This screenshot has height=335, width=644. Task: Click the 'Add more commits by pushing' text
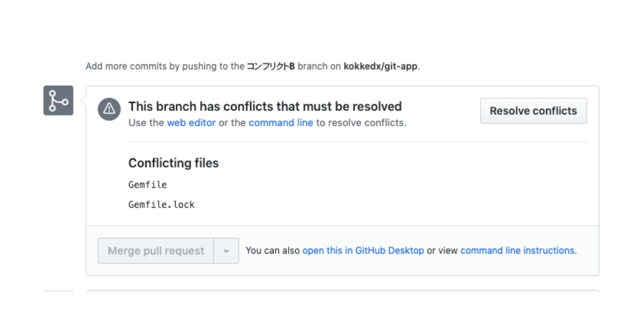click(x=165, y=66)
